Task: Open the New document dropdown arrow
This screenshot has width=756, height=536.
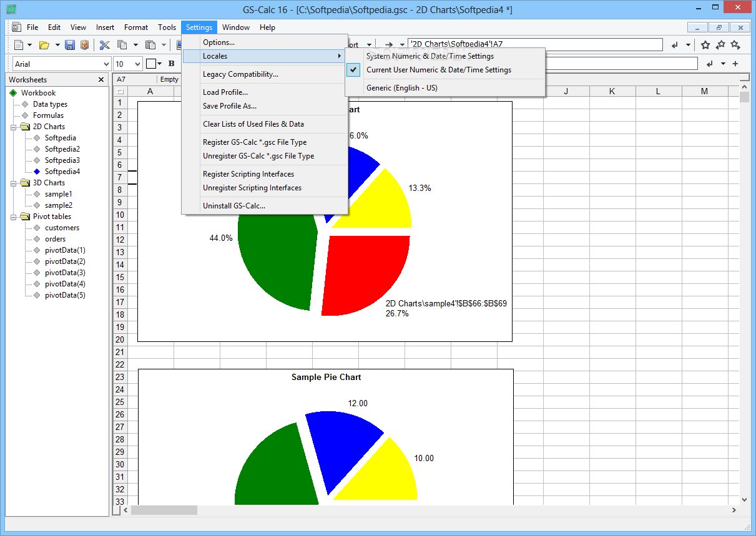Action: point(29,45)
